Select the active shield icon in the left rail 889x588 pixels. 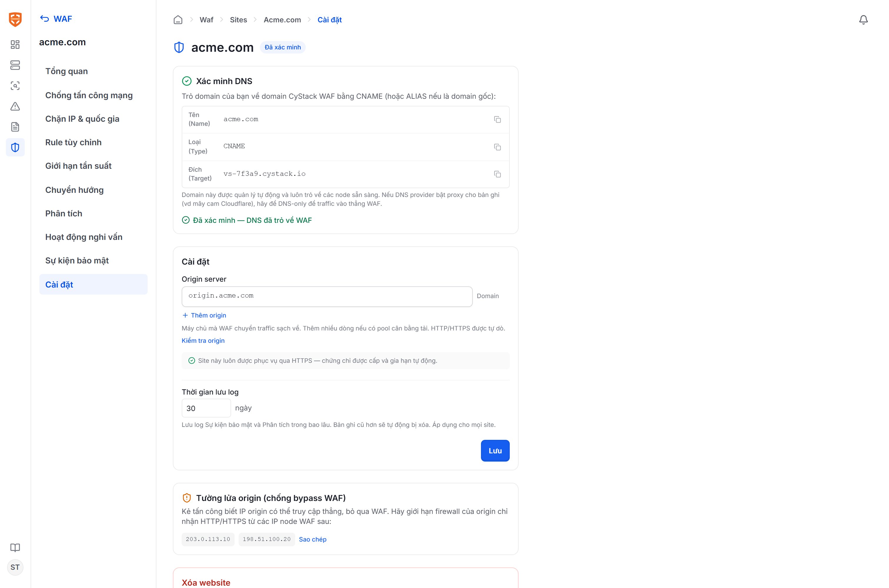tap(15, 147)
